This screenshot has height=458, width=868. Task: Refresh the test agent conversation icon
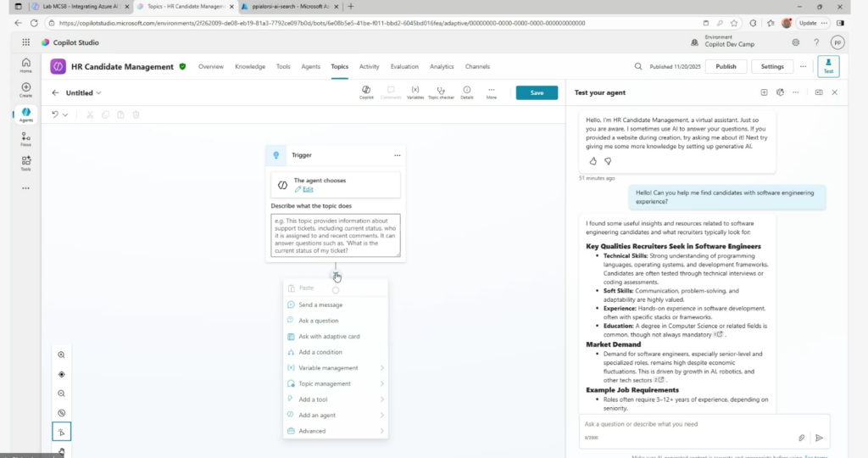(x=780, y=92)
